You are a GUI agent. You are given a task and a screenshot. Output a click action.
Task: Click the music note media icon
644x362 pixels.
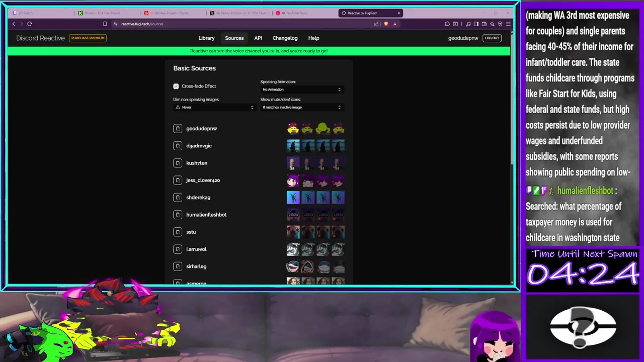point(468,24)
